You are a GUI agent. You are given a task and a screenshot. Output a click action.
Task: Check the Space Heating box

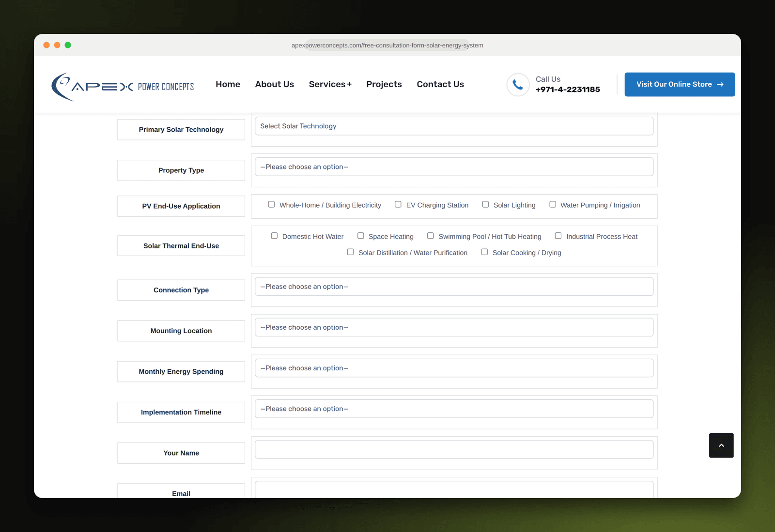[361, 236]
